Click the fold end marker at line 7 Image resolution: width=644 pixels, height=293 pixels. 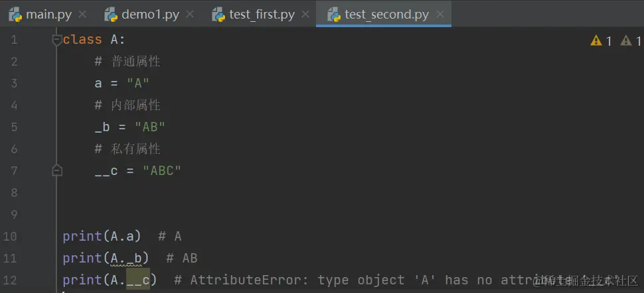point(57,170)
